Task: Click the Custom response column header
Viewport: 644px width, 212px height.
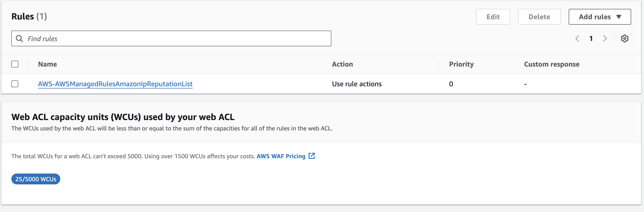Action: [x=551, y=64]
